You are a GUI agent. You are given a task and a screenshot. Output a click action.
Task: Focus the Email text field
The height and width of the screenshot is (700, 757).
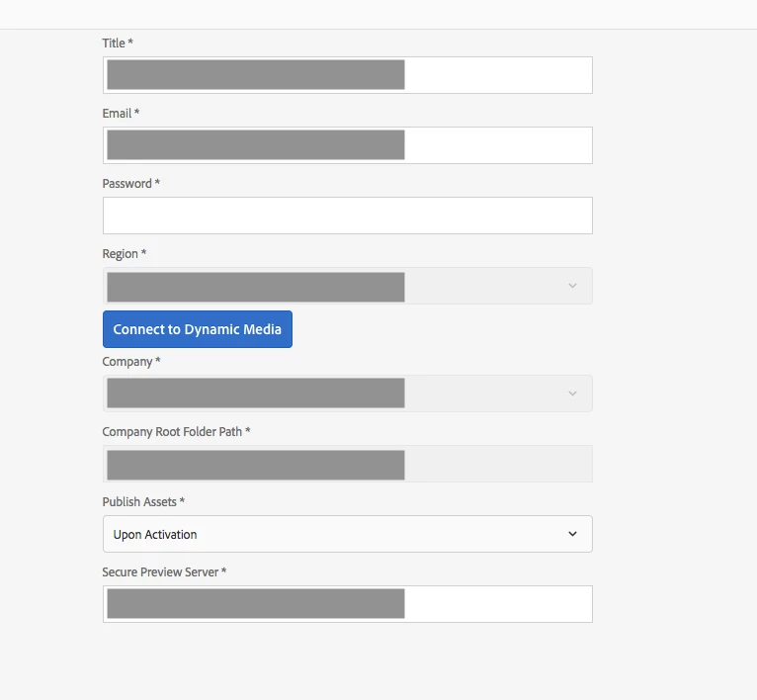pyautogui.click(x=347, y=145)
